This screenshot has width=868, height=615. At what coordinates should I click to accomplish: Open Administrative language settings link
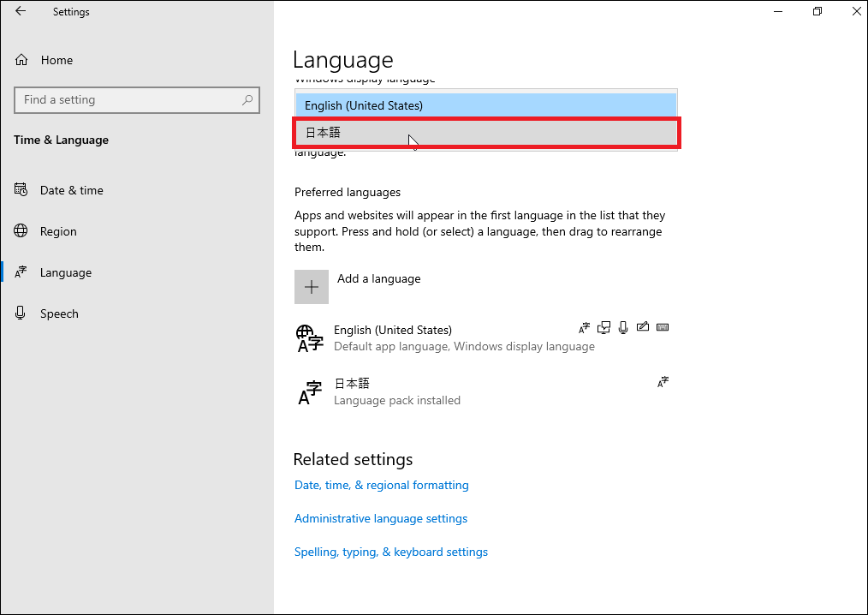click(x=381, y=518)
